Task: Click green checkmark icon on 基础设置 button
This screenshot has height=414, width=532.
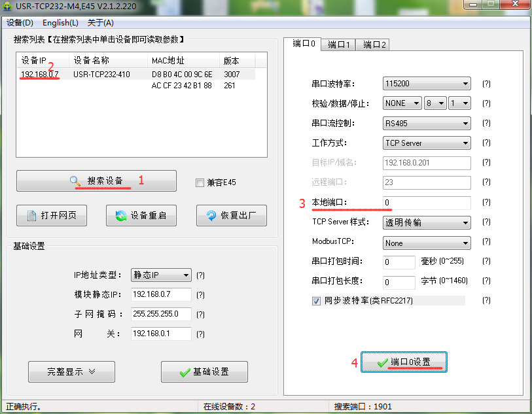Action: (x=185, y=372)
